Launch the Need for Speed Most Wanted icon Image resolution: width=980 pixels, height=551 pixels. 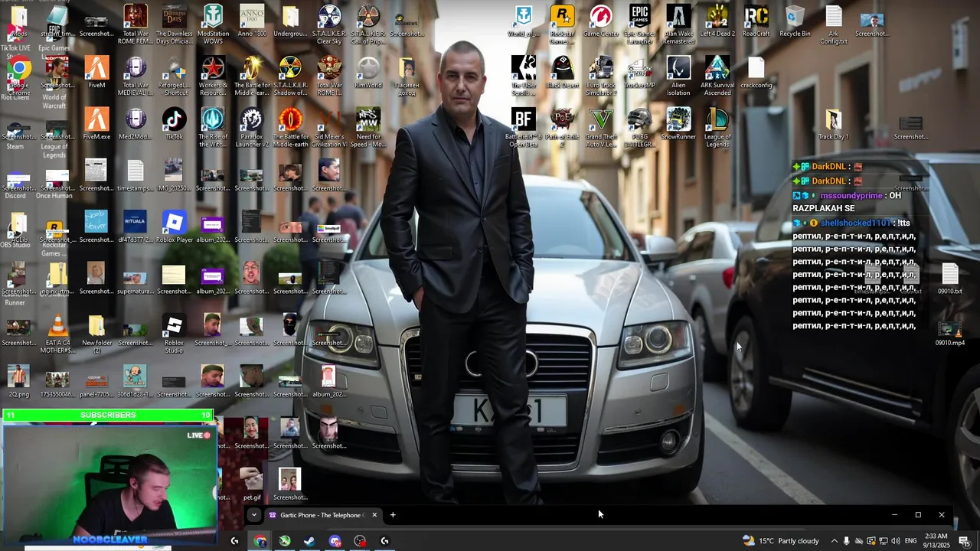tap(368, 128)
